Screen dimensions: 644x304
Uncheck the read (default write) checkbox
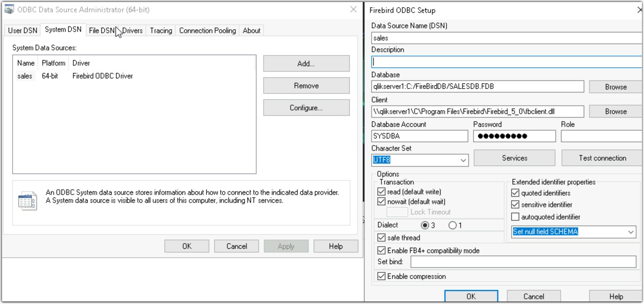point(381,192)
